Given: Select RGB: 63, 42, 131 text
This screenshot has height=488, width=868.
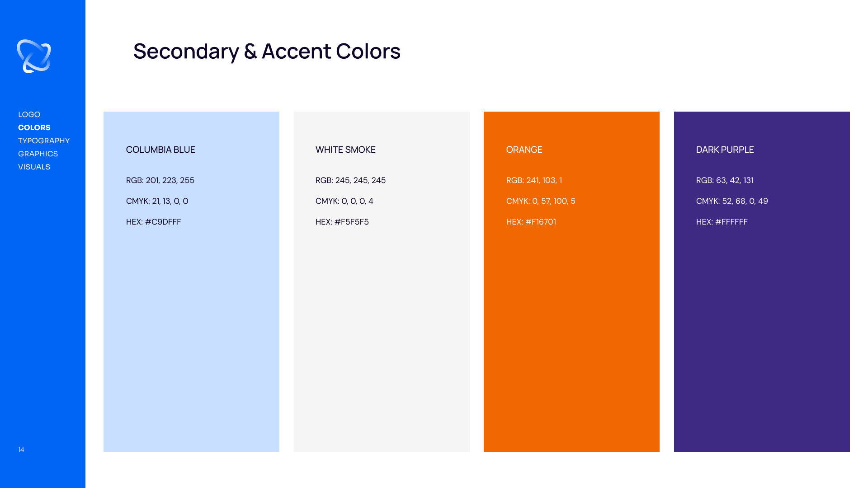Looking at the screenshot, I should (725, 180).
